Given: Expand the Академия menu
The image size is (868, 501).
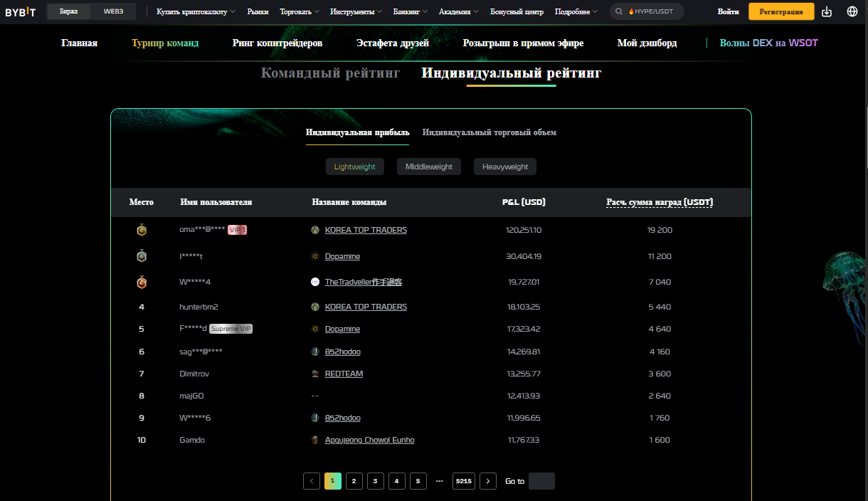Looking at the screenshot, I should click(x=459, y=11).
